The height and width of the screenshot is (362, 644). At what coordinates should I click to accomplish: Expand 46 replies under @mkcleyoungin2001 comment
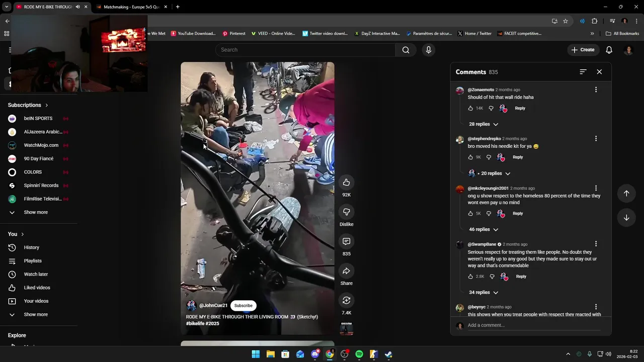pos(484,229)
